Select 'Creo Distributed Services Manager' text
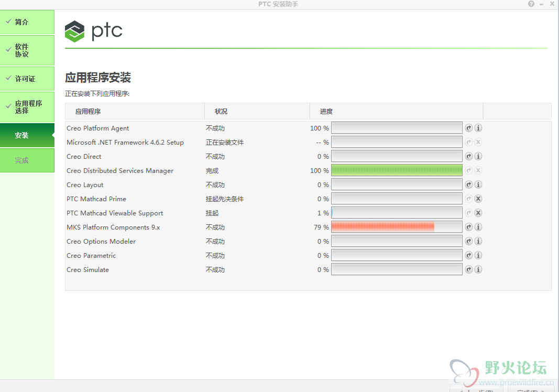The image size is (559, 392). tap(120, 170)
